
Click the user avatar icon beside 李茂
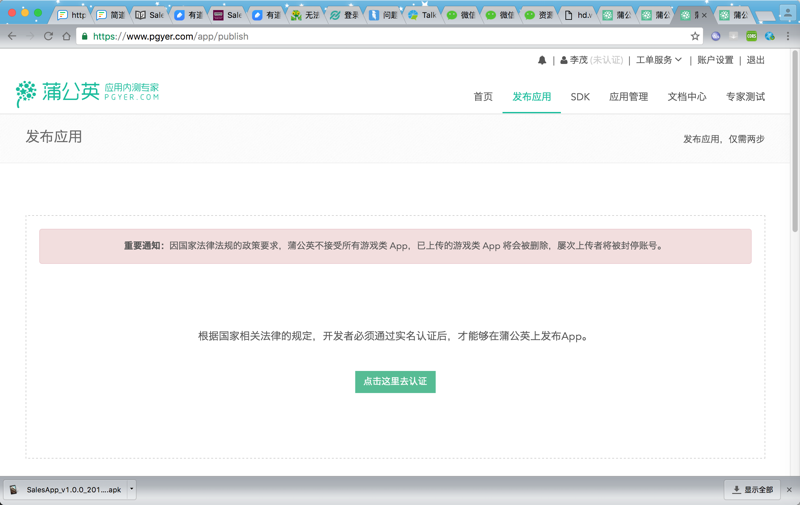pos(564,60)
